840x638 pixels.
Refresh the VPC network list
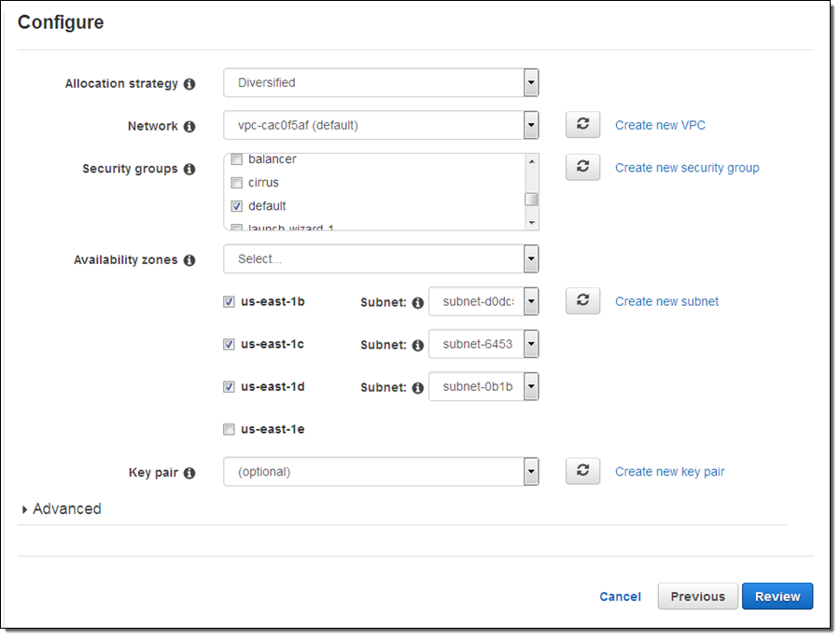pyautogui.click(x=582, y=125)
